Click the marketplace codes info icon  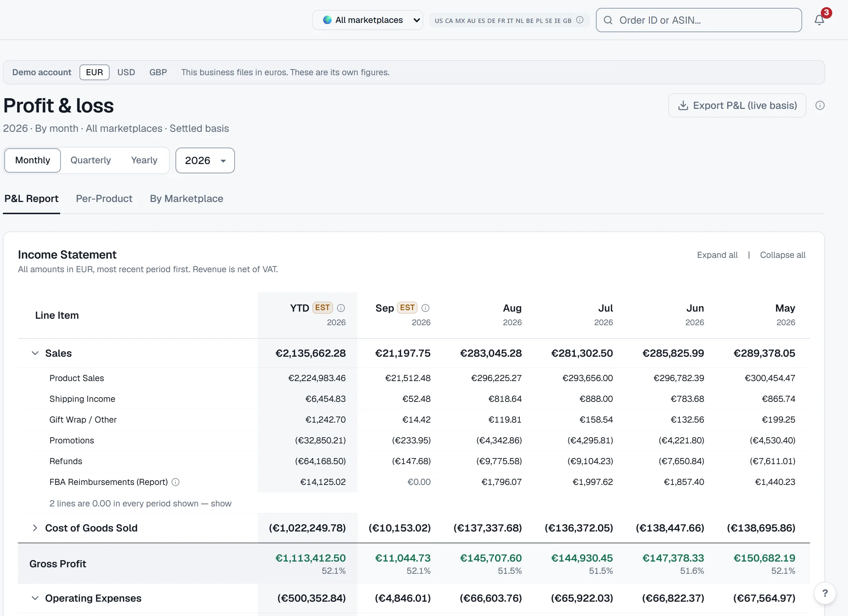pyautogui.click(x=579, y=20)
